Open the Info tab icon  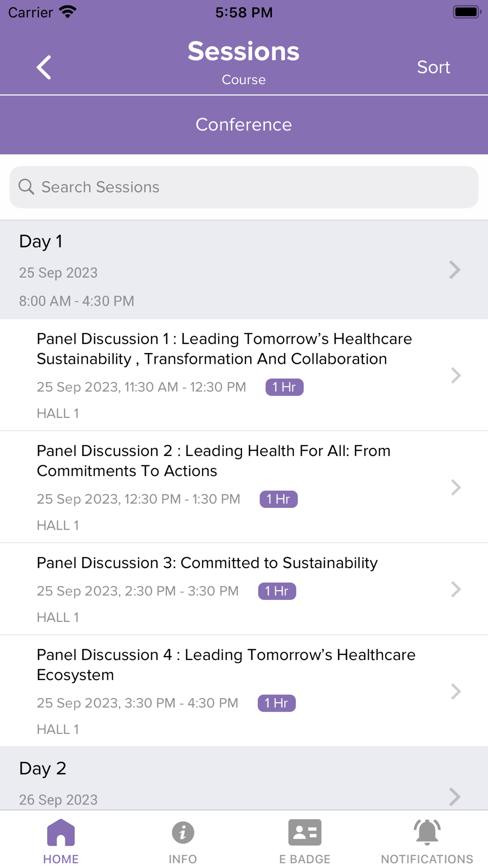(x=183, y=832)
